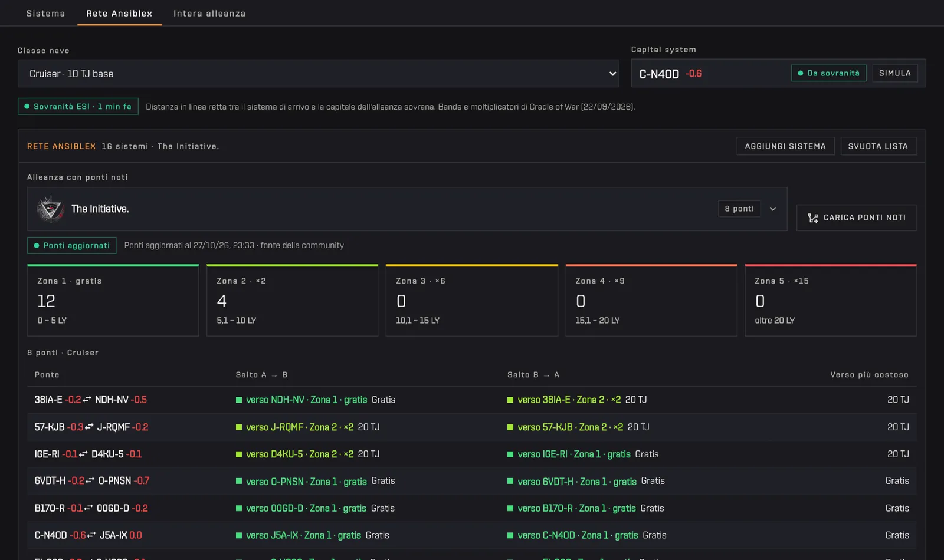Click zone square before verso J-RQMF
The height and width of the screenshot is (560, 944).
[x=239, y=427]
